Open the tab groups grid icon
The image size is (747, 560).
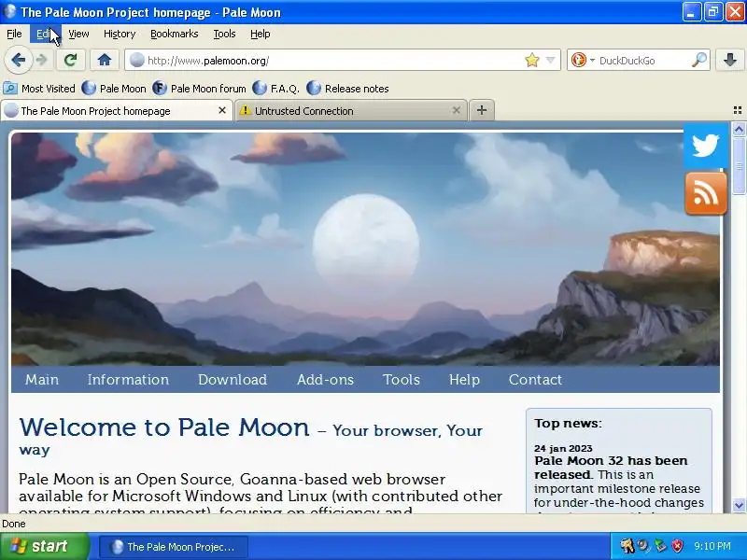[x=737, y=110]
